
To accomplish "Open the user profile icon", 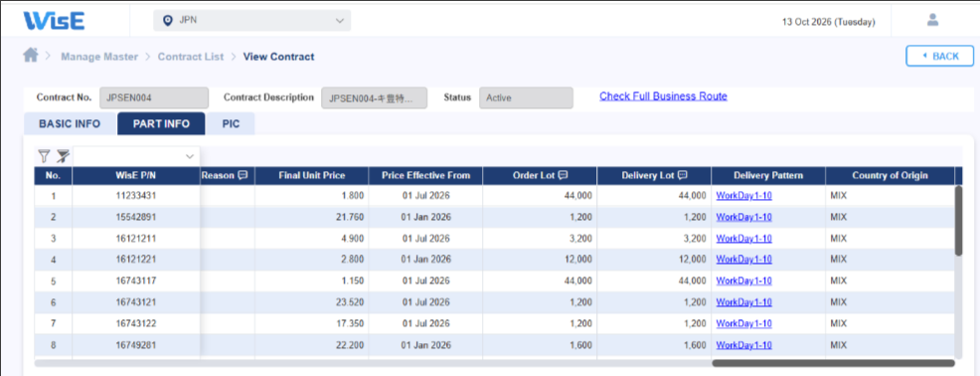I will 932,20.
